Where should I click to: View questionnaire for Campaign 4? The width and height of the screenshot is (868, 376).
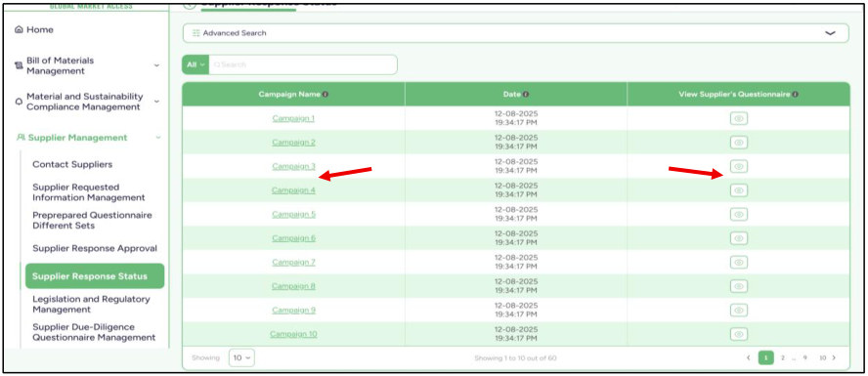738,190
